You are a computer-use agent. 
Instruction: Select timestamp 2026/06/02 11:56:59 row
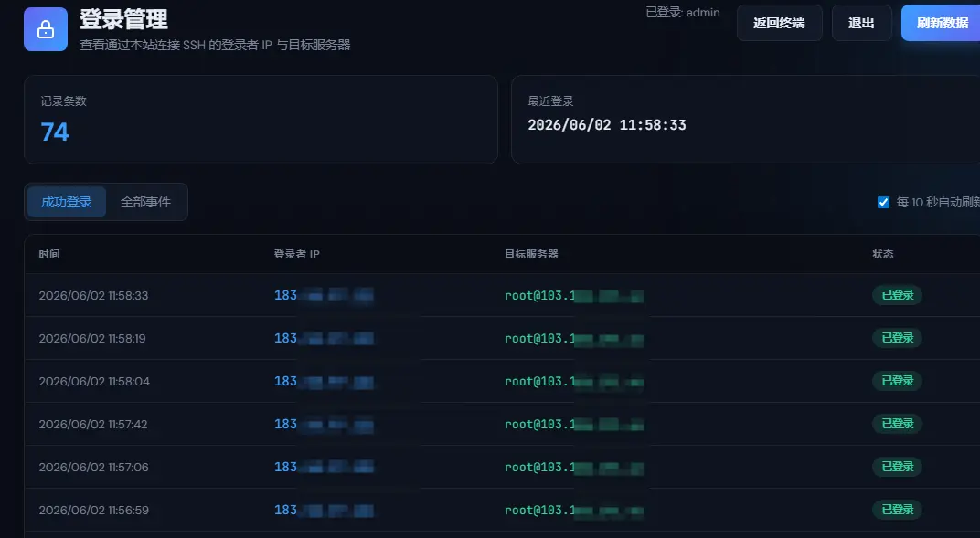(x=94, y=511)
